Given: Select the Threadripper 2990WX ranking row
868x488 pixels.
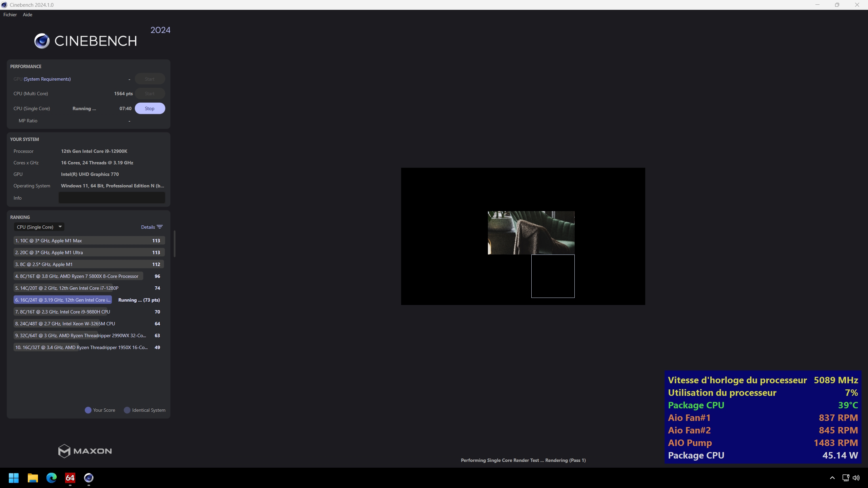Looking at the screenshot, I should [x=89, y=335].
